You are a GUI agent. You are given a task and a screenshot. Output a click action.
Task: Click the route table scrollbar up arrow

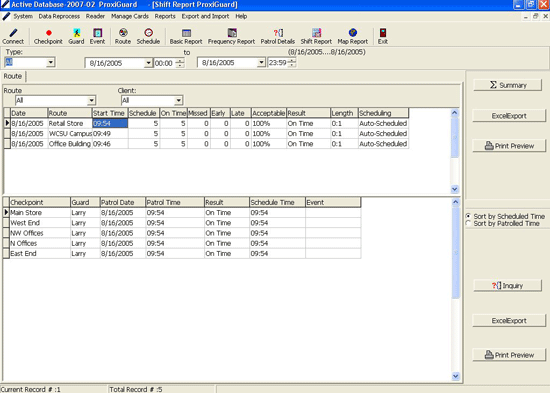[455, 113]
